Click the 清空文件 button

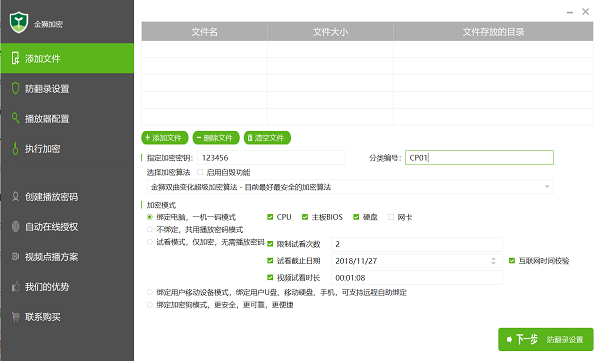coord(267,138)
